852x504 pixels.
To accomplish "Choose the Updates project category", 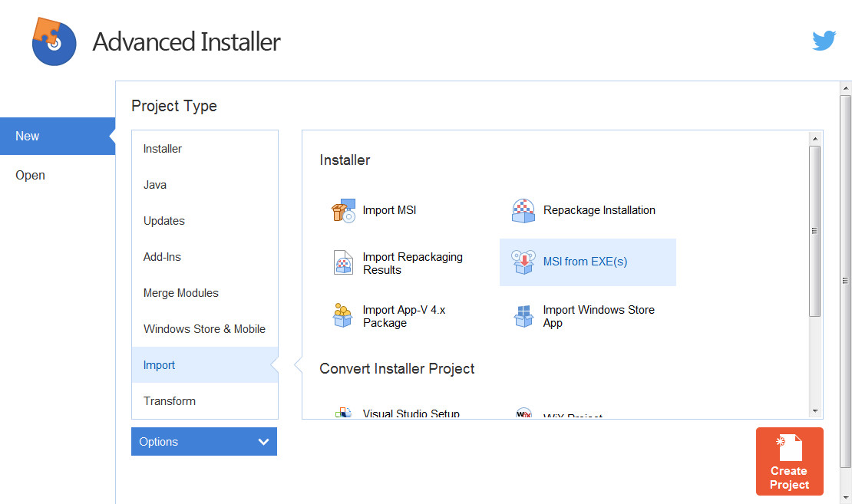I will [205, 221].
